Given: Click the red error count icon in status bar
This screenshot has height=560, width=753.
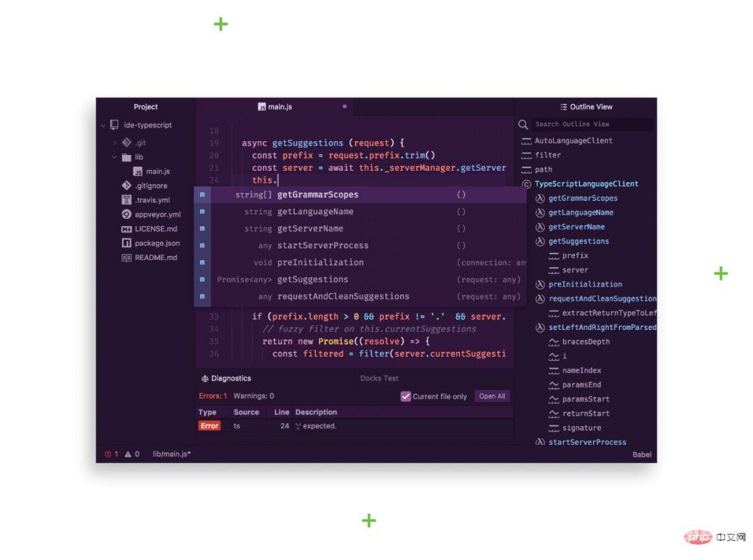Looking at the screenshot, I should [107, 454].
